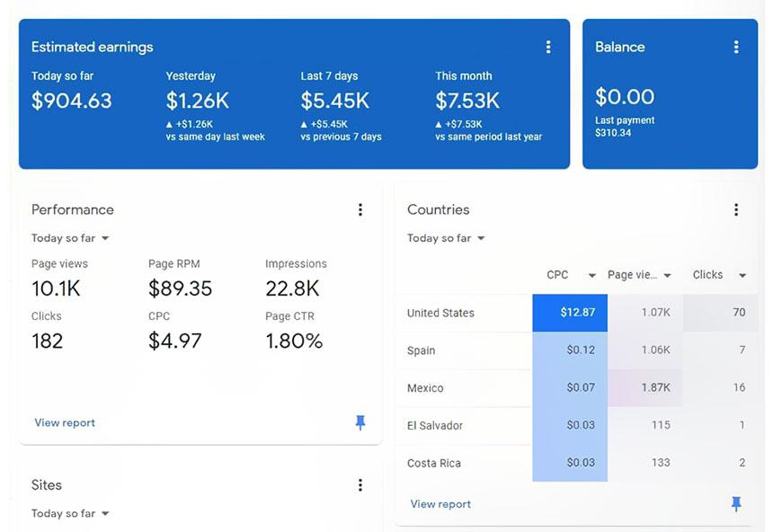Open the Balance card three-dot menu

point(736,48)
